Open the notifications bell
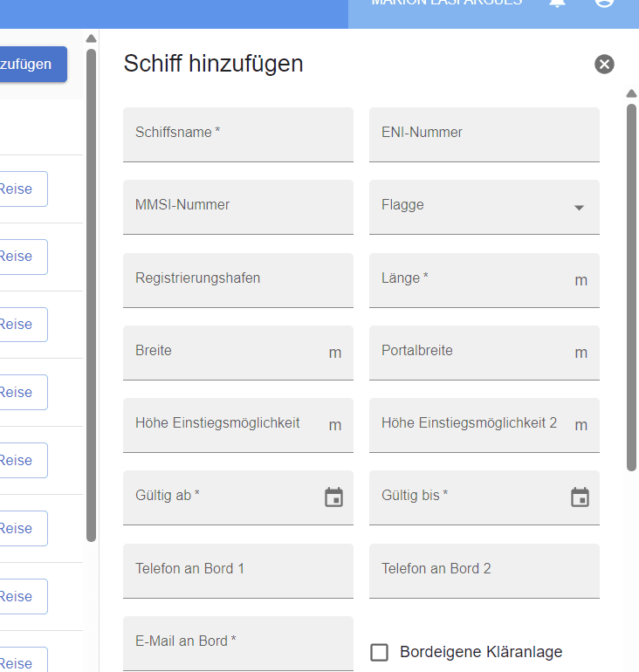Viewport: 639px width, 672px height. pyautogui.click(x=557, y=3)
